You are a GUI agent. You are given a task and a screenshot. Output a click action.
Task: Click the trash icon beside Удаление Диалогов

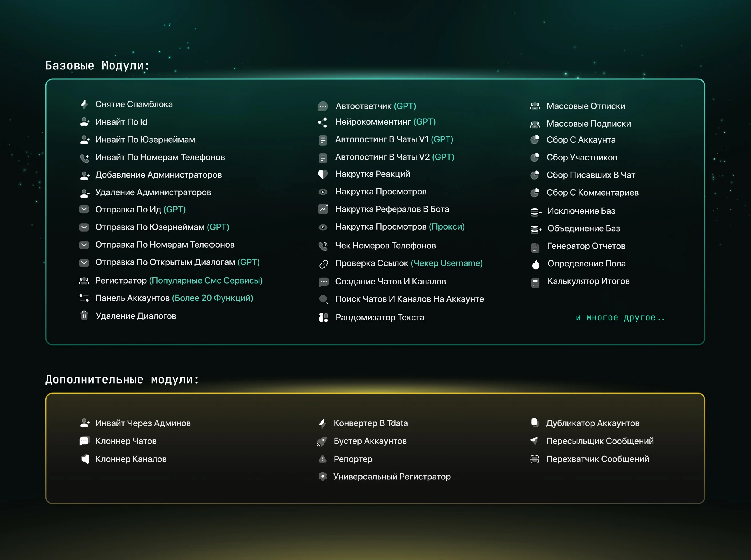pyautogui.click(x=84, y=316)
